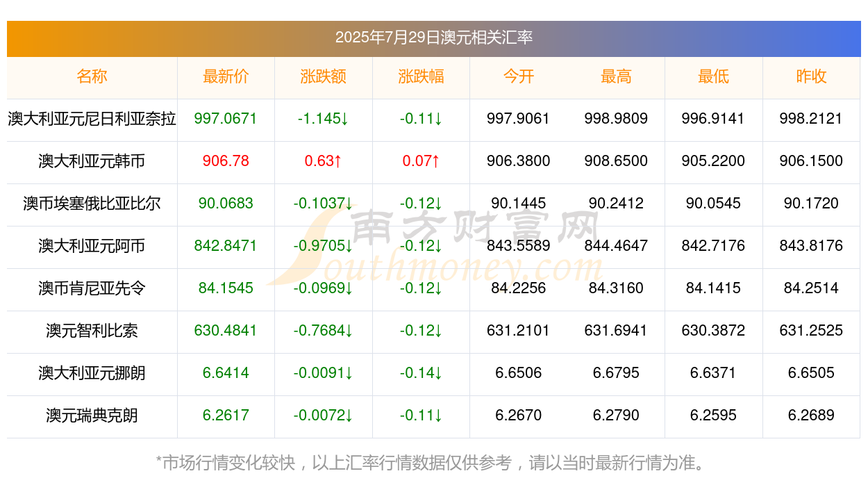The image size is (868, 485).
Task: Click latest price 997.0671
Action: tap(226, 119)
